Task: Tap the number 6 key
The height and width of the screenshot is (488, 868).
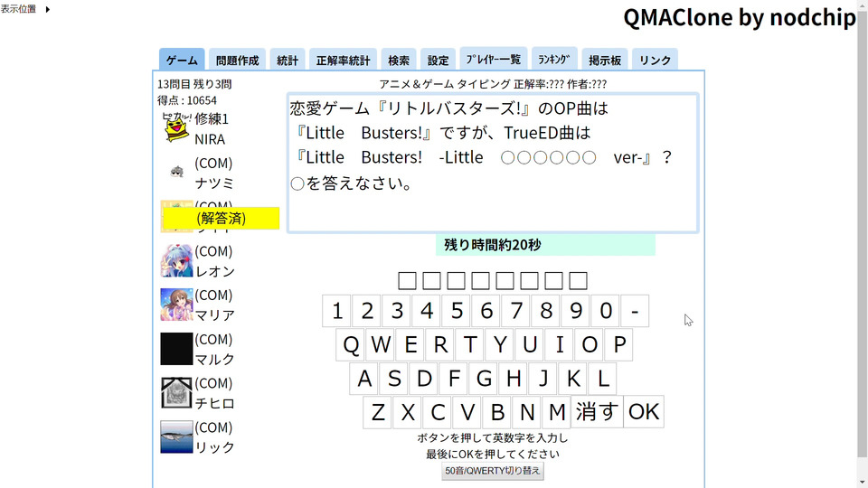Action: point(486,311)
